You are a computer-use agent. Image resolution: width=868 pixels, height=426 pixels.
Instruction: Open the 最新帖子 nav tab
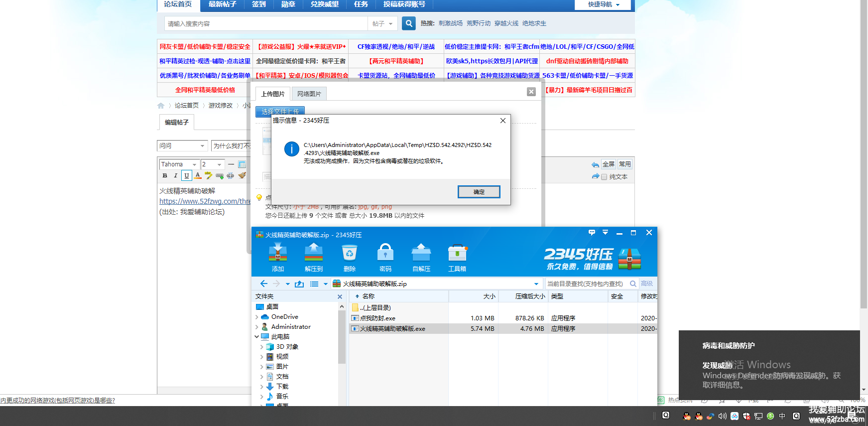pos(222,4)
